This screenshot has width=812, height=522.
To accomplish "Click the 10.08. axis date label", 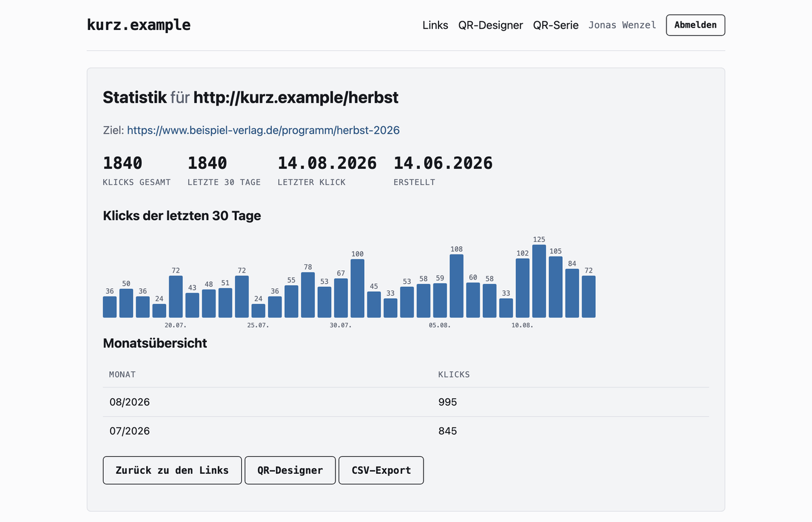I will [x=523, y=325].
